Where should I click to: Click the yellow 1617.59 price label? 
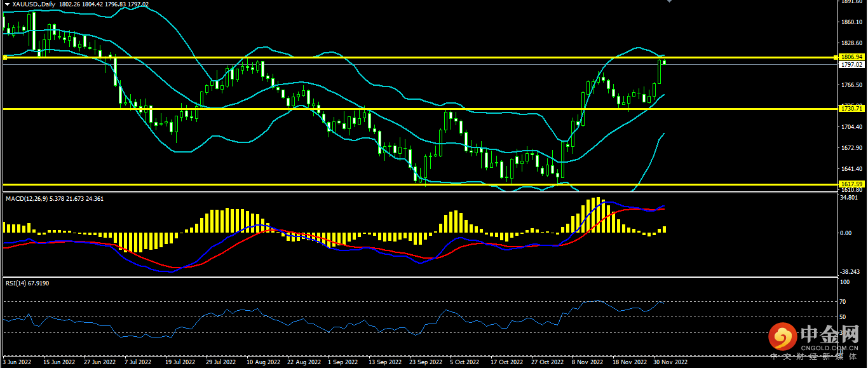[850, 184]
